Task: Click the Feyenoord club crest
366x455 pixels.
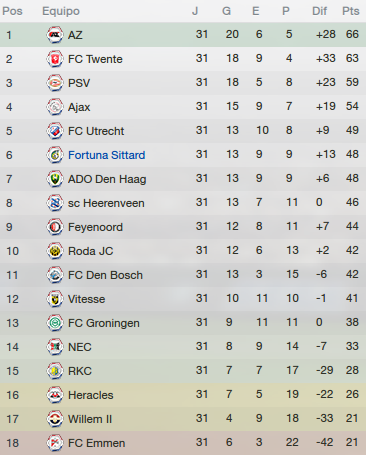Action: tap(55, 227)
